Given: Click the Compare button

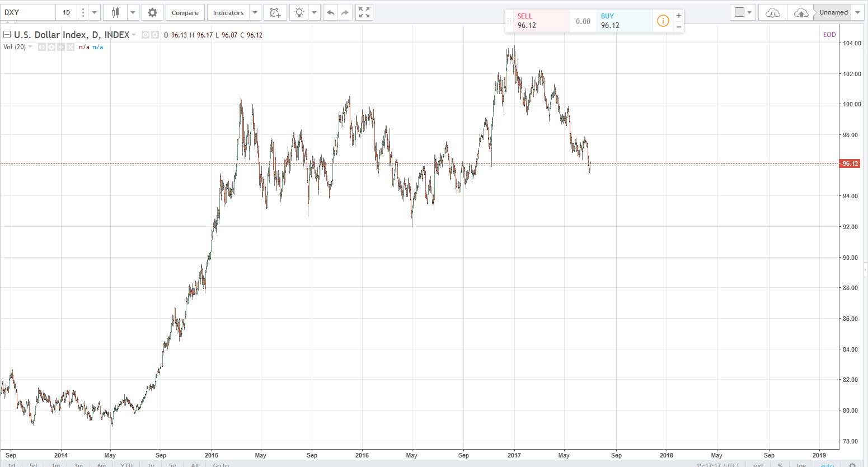Looking at the screenshot, I should click(x=185, y=12).
